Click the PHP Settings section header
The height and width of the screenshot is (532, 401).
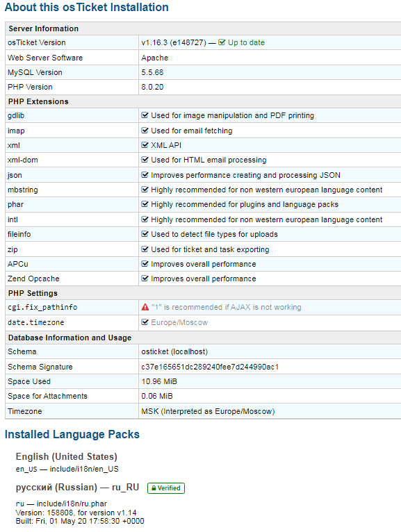click(33, 293)
